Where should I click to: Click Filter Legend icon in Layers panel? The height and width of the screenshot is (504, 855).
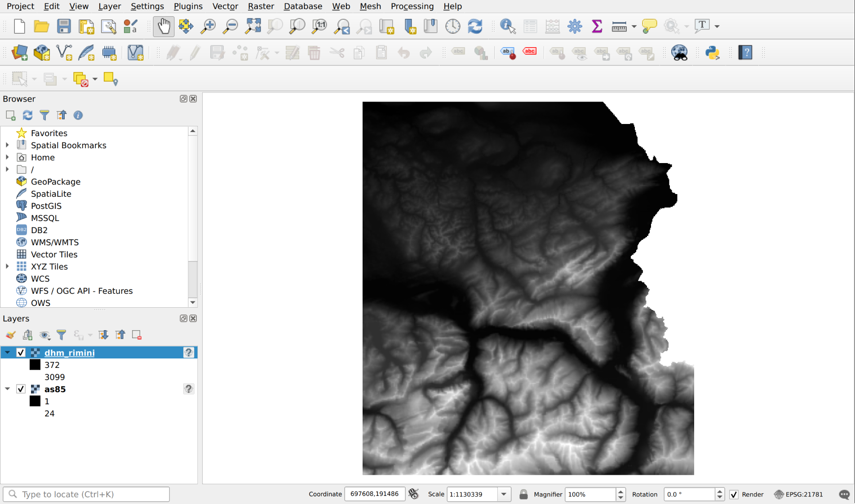click(x=62, y=335)
